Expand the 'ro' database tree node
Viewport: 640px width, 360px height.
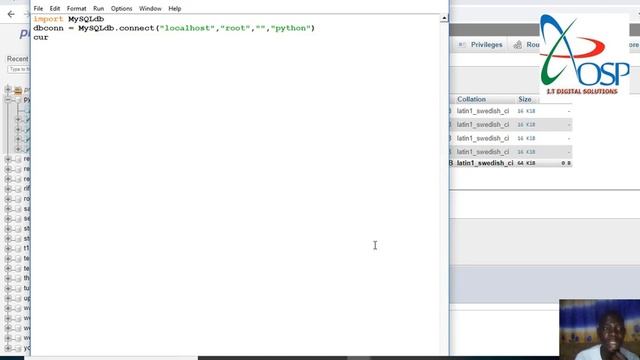pos(8,198)
